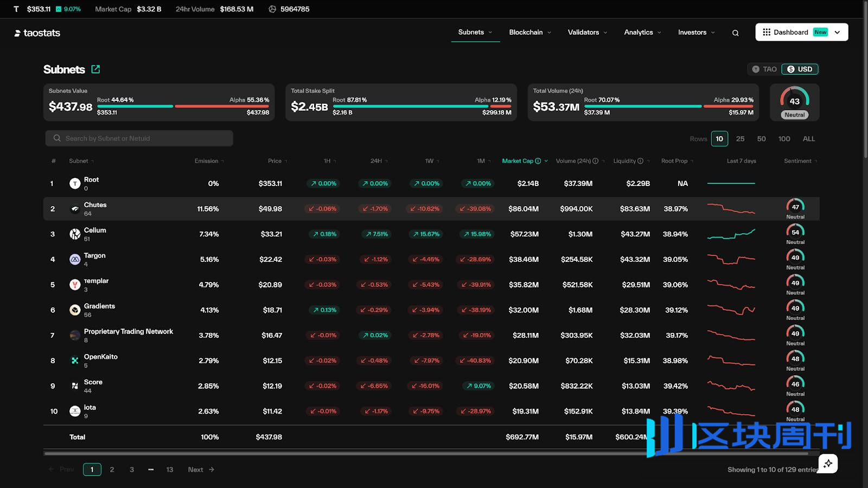Open Proprietary Trading Network link
Screen dimensions: 868x488
point(129,331)
